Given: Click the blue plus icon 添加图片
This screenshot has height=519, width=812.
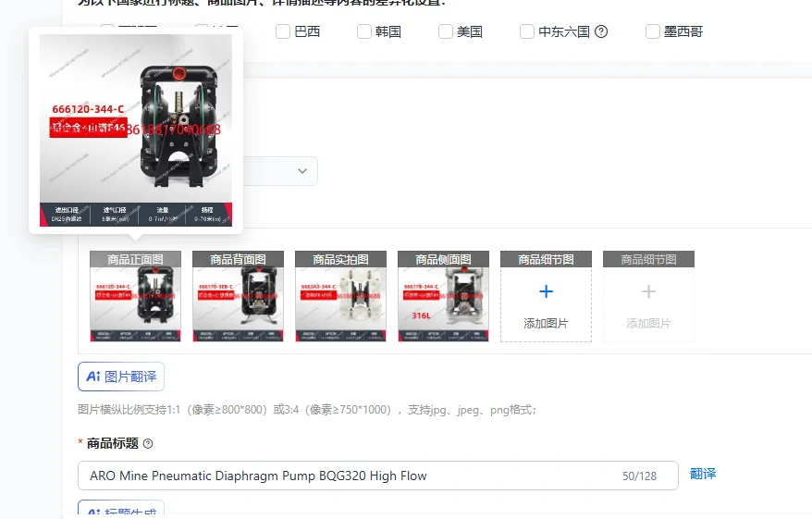Looking at the screenshot, I should 546,291.
